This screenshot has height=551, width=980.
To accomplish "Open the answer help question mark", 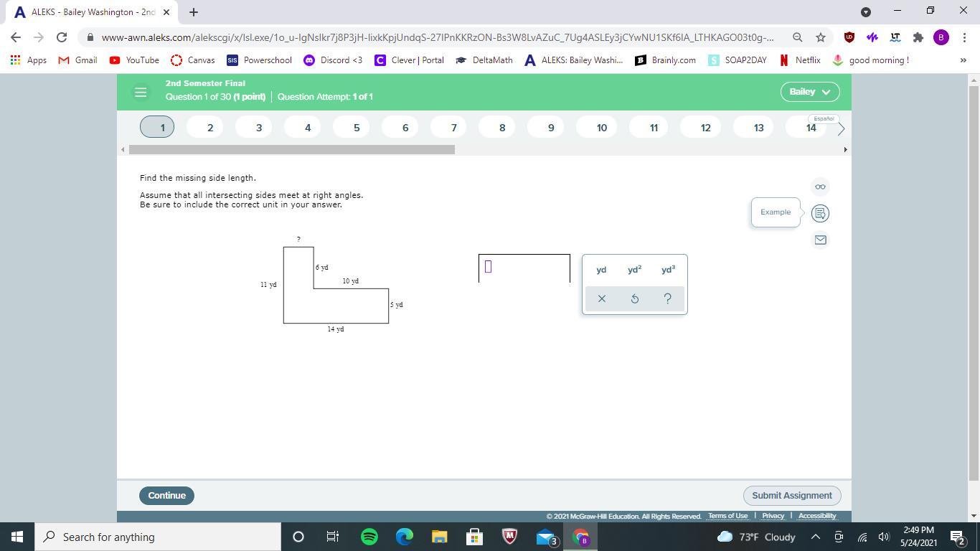I will click(x=668, y=298).
